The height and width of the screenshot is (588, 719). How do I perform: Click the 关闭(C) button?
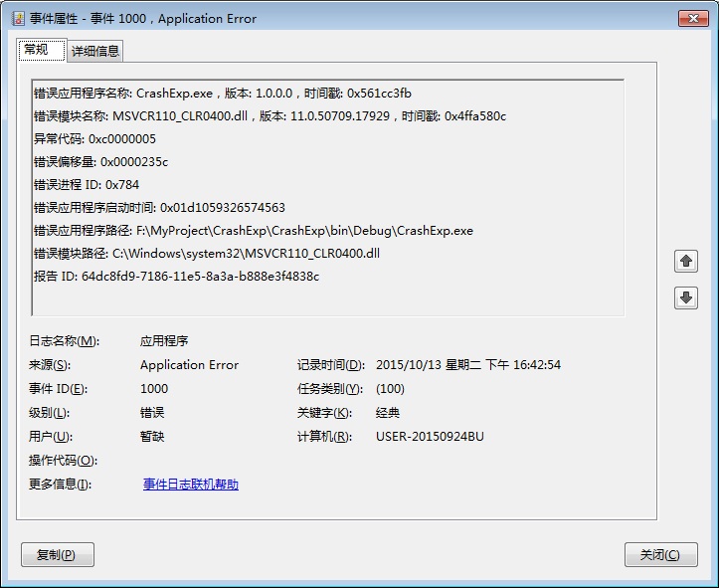tap(660, 555)
